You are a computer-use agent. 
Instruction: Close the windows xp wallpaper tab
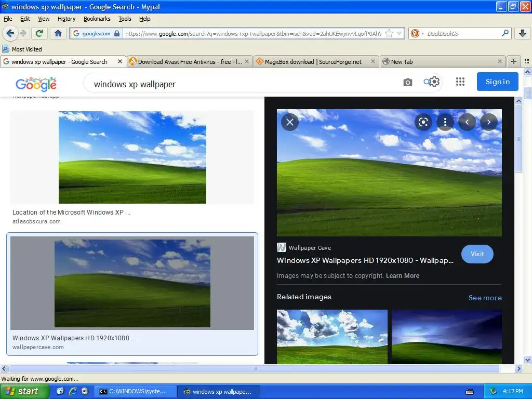click(x=120, y=61)
